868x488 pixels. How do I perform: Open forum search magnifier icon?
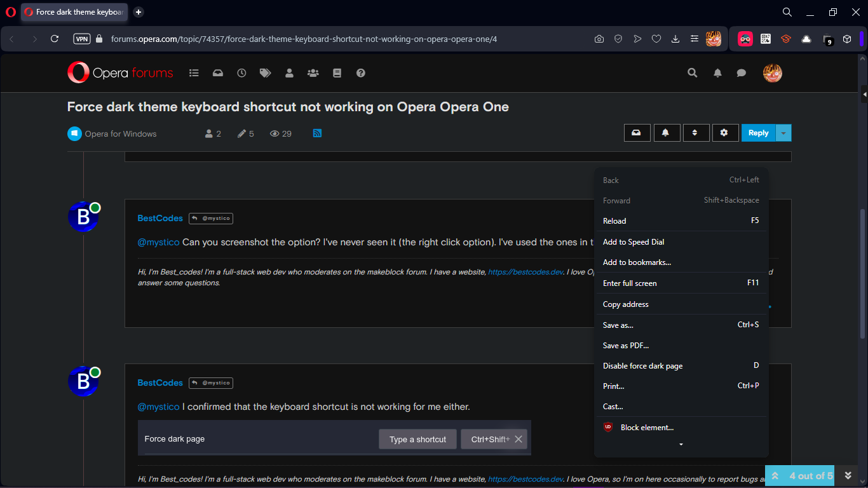tap(693, 73)
